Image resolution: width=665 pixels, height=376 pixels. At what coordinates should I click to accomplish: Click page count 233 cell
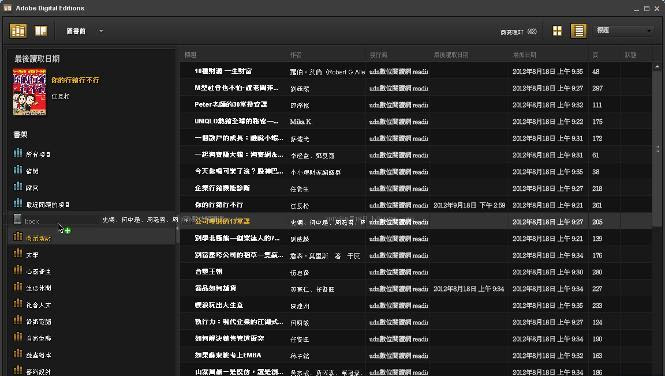coord(597,306)
